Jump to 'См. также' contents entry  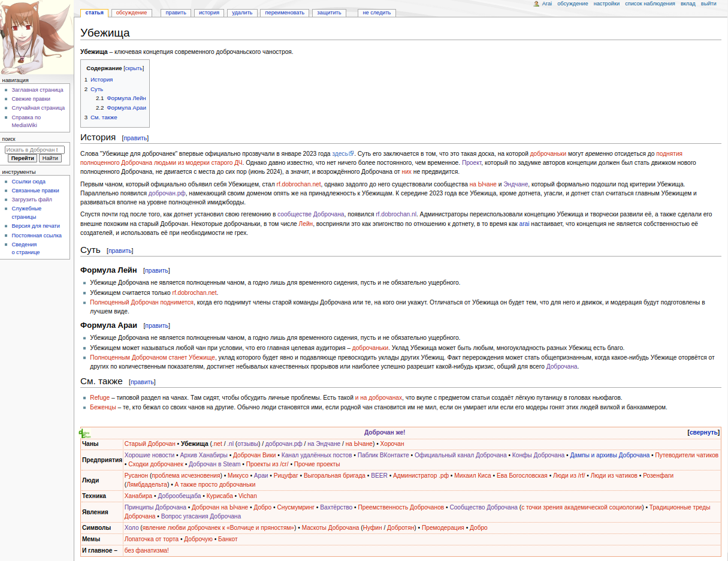(104, 117)
